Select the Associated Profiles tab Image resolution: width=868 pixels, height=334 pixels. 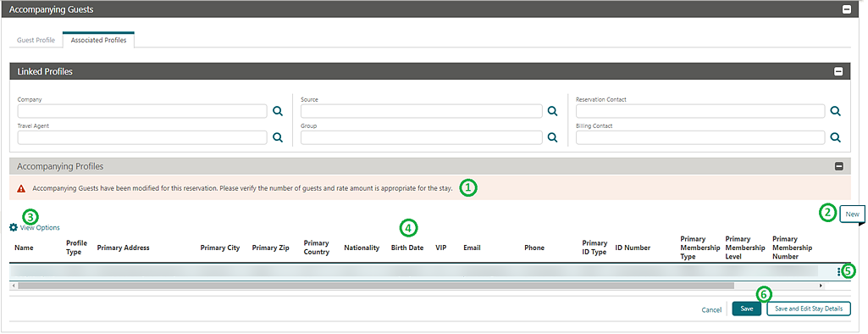pos(98,41)
